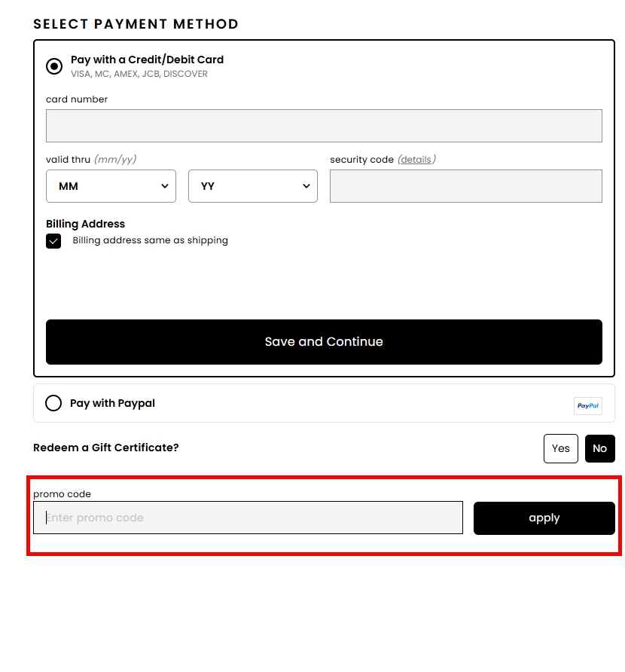Open the security code details link
Image resolution: width=625 pixels, height=672 pixels.
[x=416, y=160]
